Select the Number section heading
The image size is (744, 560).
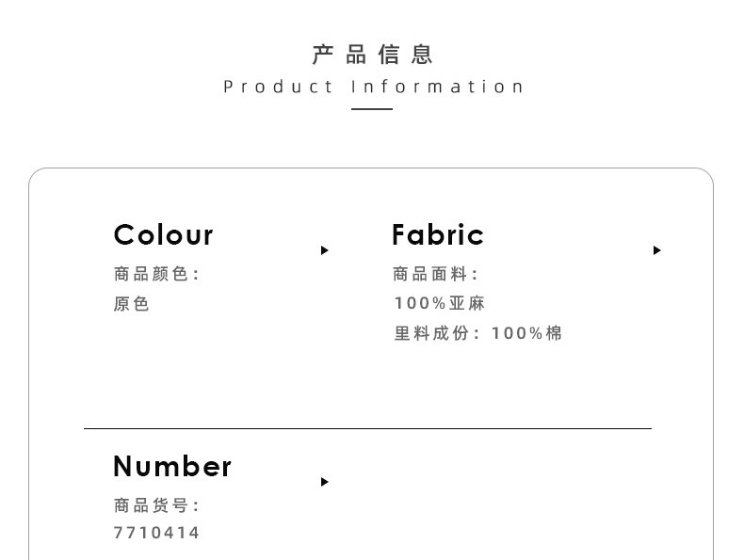[171, 466]
